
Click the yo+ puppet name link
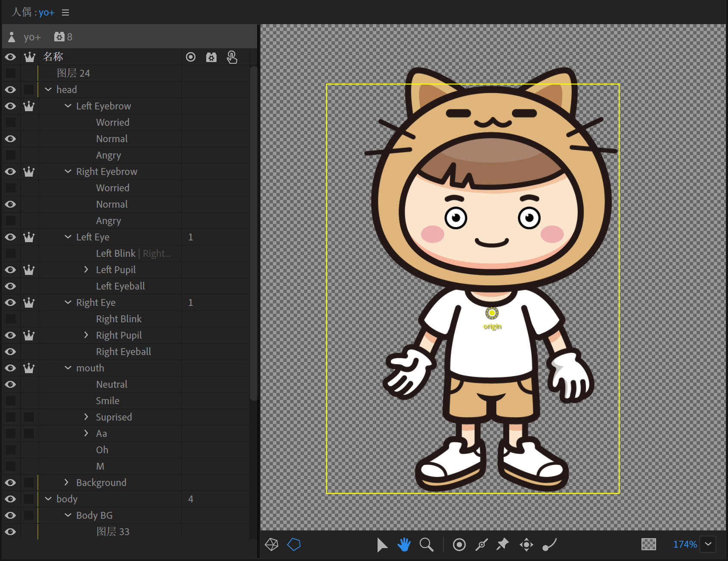click(x=46, y=12)
